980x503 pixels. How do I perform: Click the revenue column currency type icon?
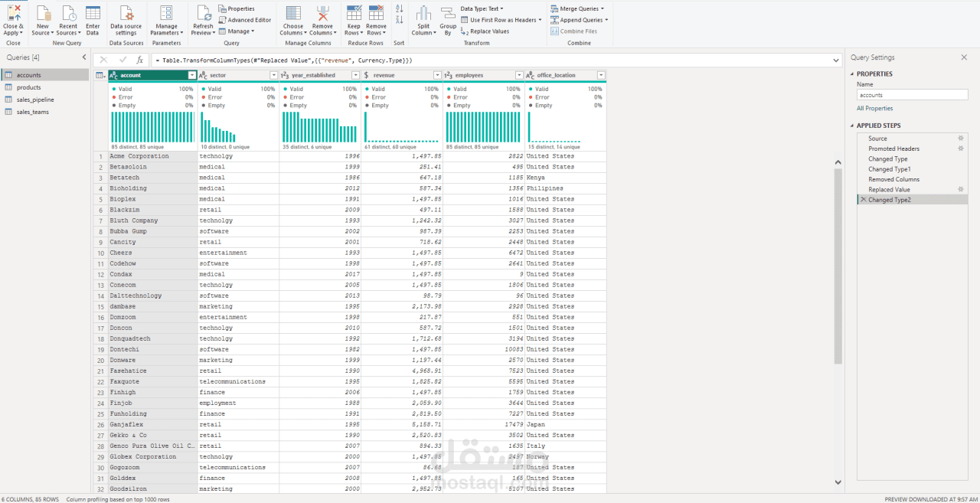[x=367, y=75]
